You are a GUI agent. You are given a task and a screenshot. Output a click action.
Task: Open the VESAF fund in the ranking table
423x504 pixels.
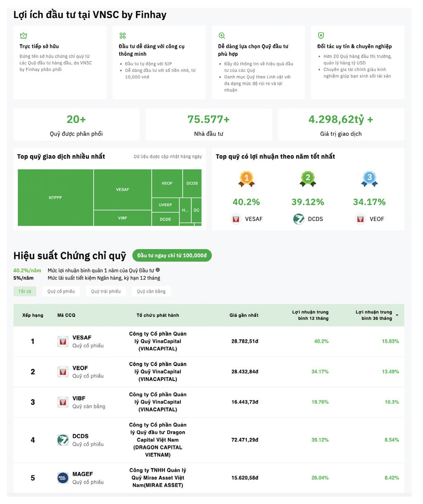coord(82,338)
